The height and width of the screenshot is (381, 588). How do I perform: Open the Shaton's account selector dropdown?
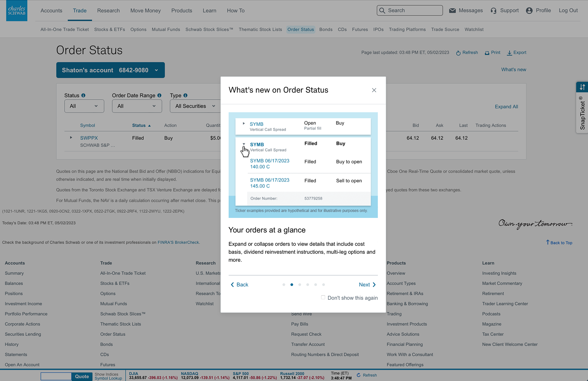[111, 70]
